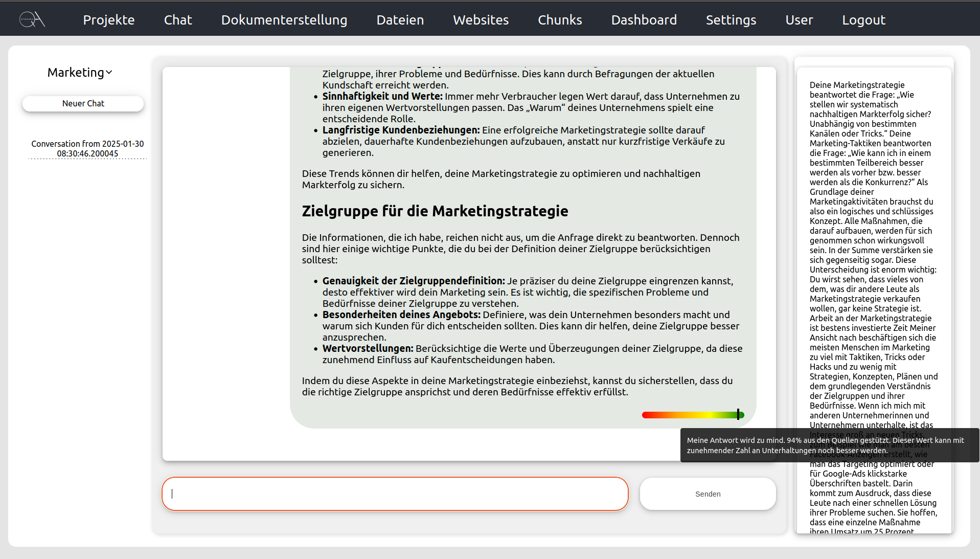Click the confidence slider marker

738,415
